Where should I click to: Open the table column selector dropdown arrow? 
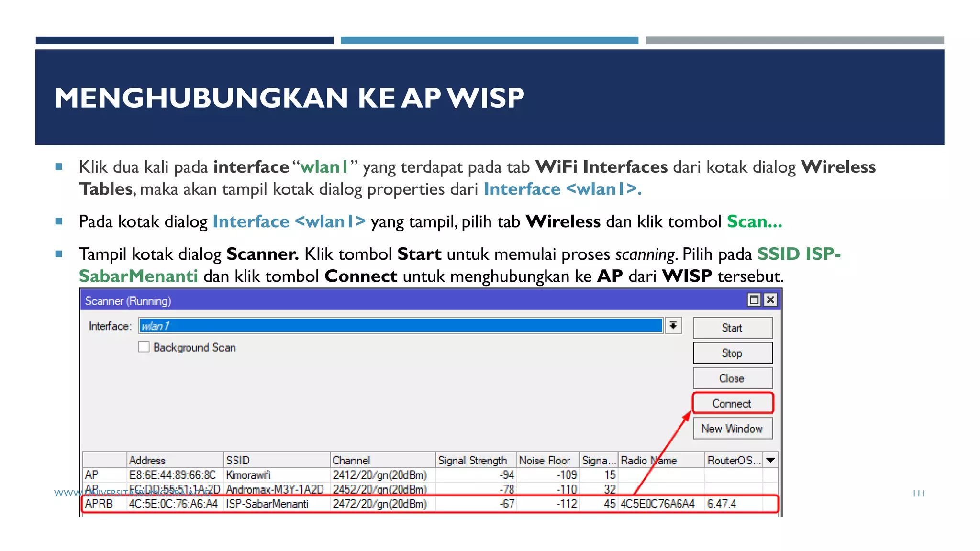pos(770,460)
